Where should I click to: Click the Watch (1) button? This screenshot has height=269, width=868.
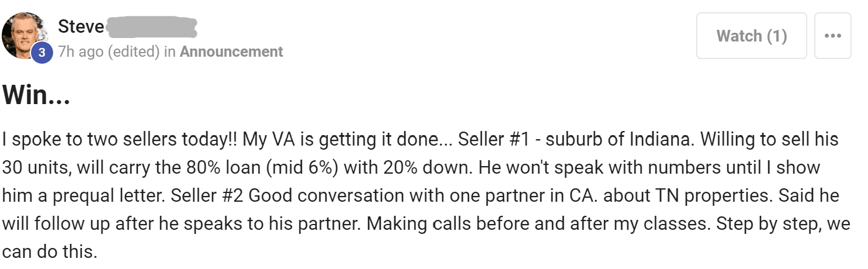751,36
